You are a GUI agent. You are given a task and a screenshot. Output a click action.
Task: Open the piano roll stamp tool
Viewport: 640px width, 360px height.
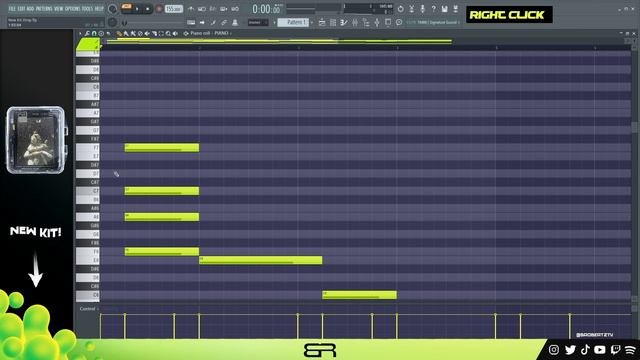[x=101, y=33]
